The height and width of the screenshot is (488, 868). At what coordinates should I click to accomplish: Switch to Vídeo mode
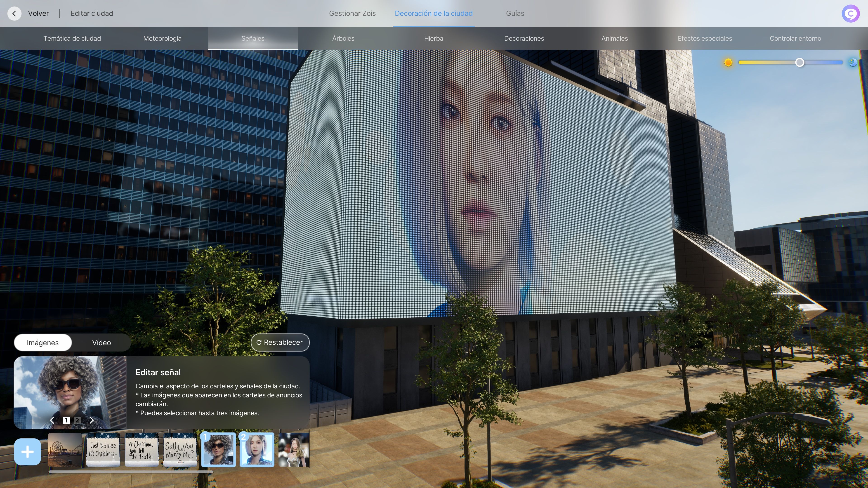101,343
